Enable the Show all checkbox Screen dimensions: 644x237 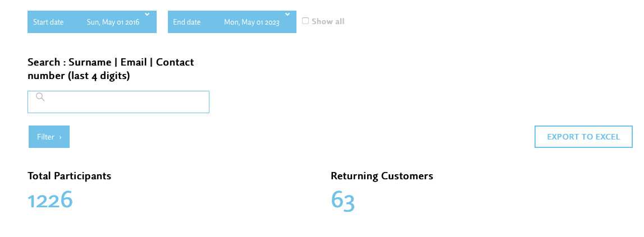[x=305, y=21]
